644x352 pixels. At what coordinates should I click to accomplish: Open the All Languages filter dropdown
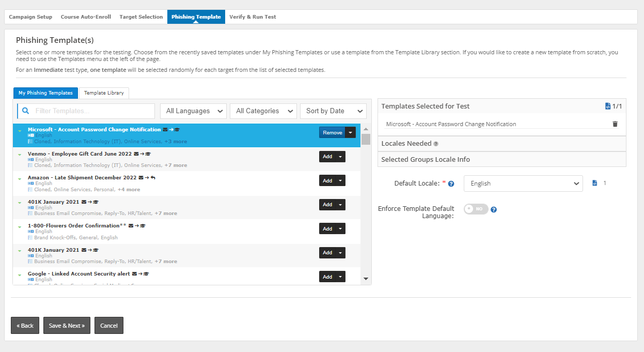[x=193, y=111]
